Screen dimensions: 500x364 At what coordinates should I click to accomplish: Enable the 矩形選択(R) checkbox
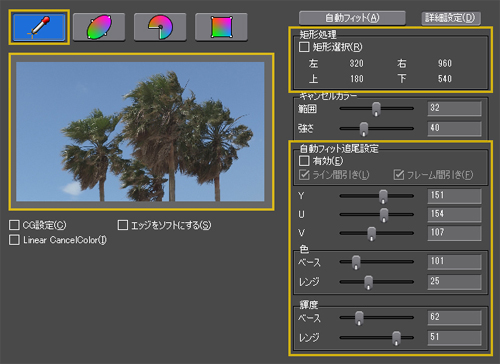304,47
